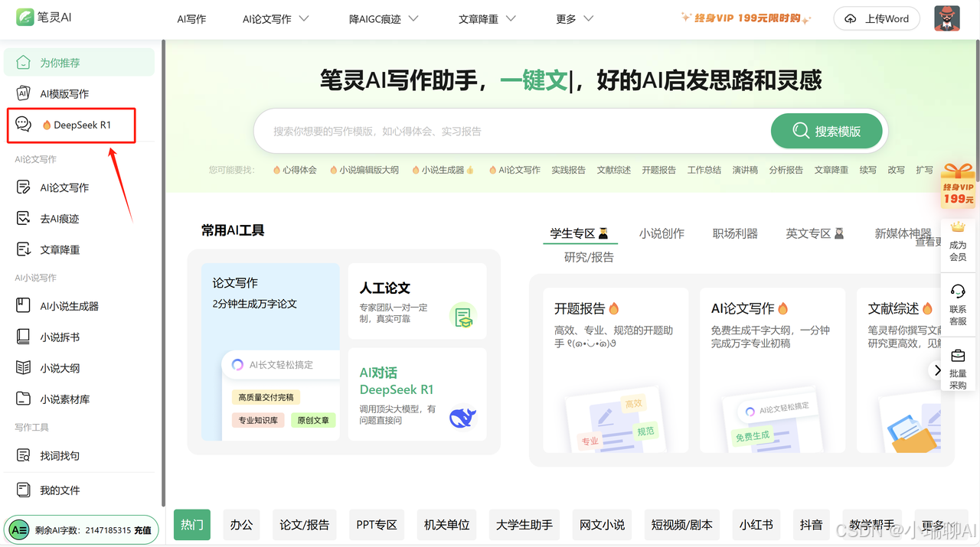The image size is (980, 547).
Task: Select the 热门 category tab
Action: [192, 525]
